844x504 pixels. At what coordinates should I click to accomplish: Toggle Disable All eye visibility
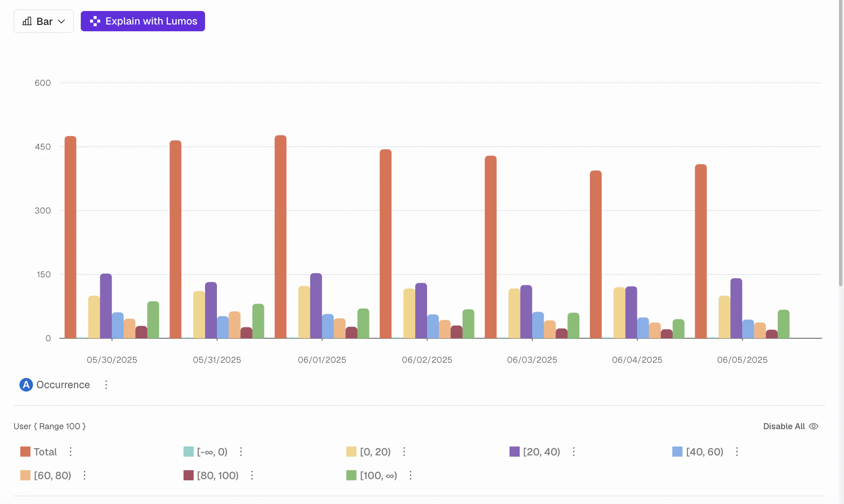click(x=814, y=426)
